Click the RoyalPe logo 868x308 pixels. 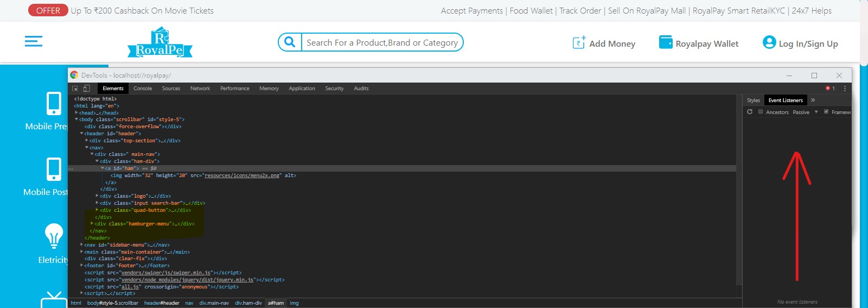tap(160, 42)
